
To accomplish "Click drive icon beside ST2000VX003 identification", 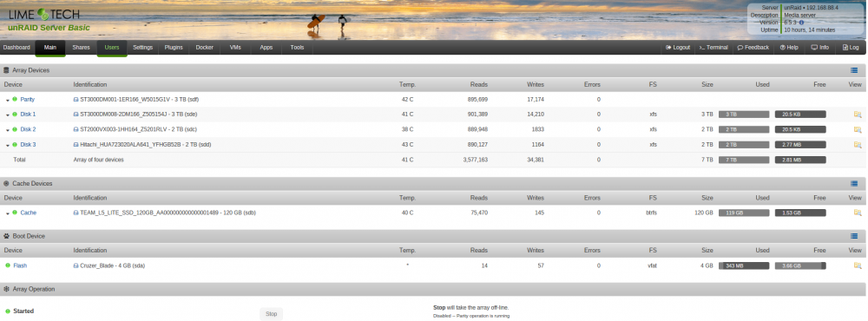I will tap(76, 129).
